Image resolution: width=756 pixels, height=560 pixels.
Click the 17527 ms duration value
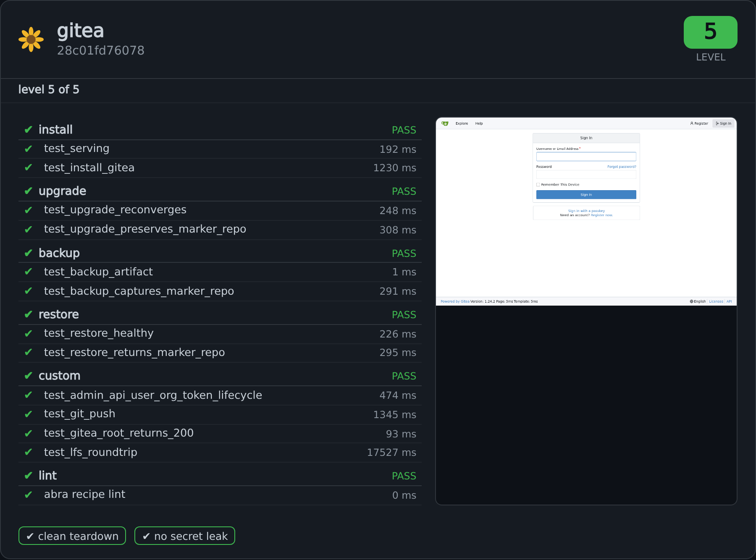(x=391, y=453)
